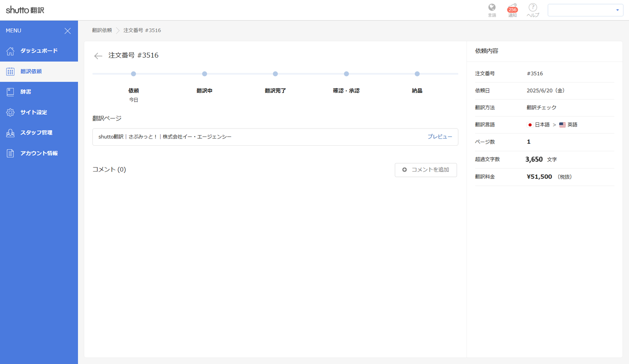This screenshot has width=629, height=364.
Task: Click the サイト設定 gear icon
Action: [x=10, y=112]
